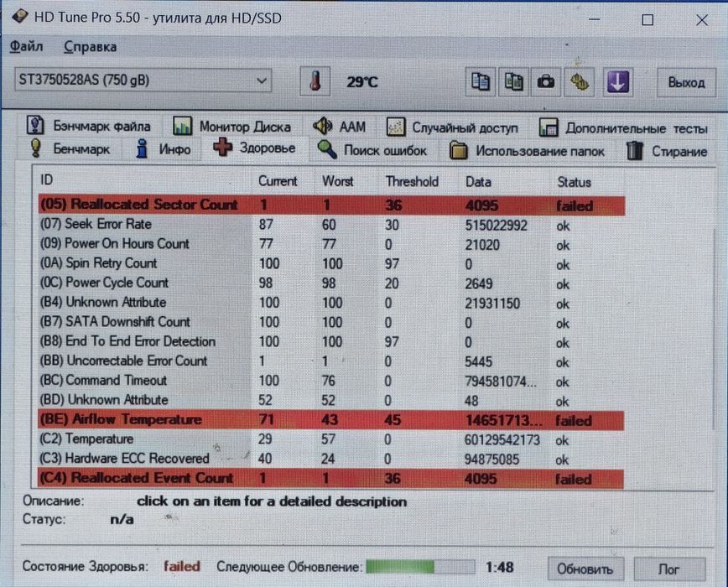This screenshot has width=728, height=587.
Task: Take screenshot with camera icon
Action: 545,82
